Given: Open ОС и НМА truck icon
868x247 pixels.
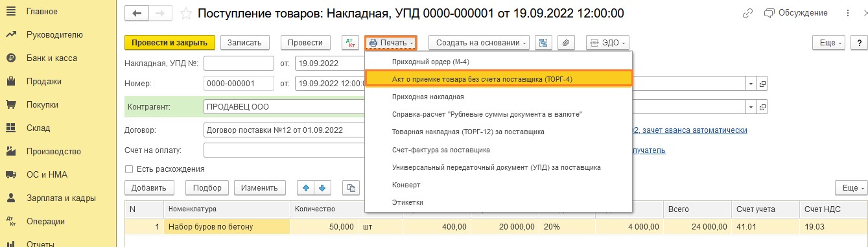Looking at the screenshot, I should click(11, 174).
